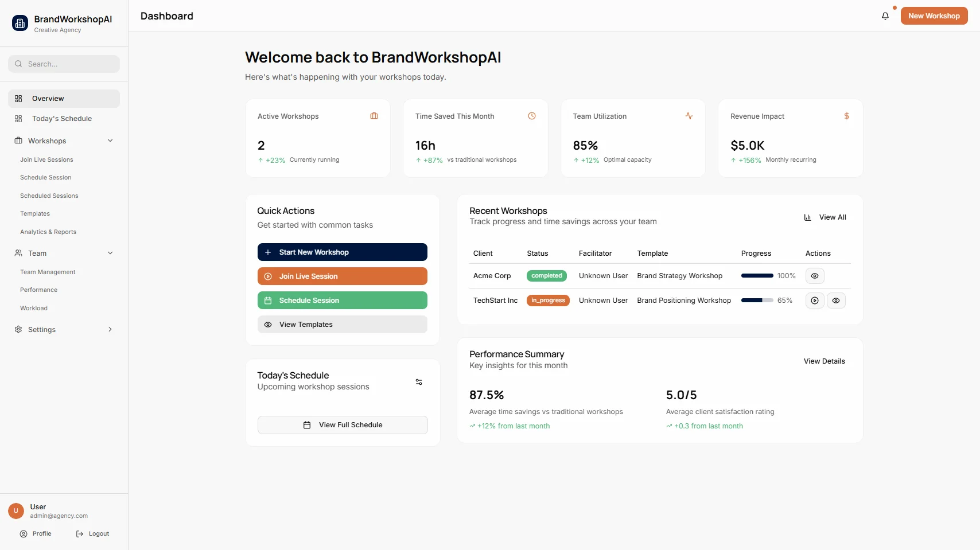The image size is (980, 550).
Task: Click the Revenue Impact dollar icon
Action: pyautogui.click(x=847, y=116)
